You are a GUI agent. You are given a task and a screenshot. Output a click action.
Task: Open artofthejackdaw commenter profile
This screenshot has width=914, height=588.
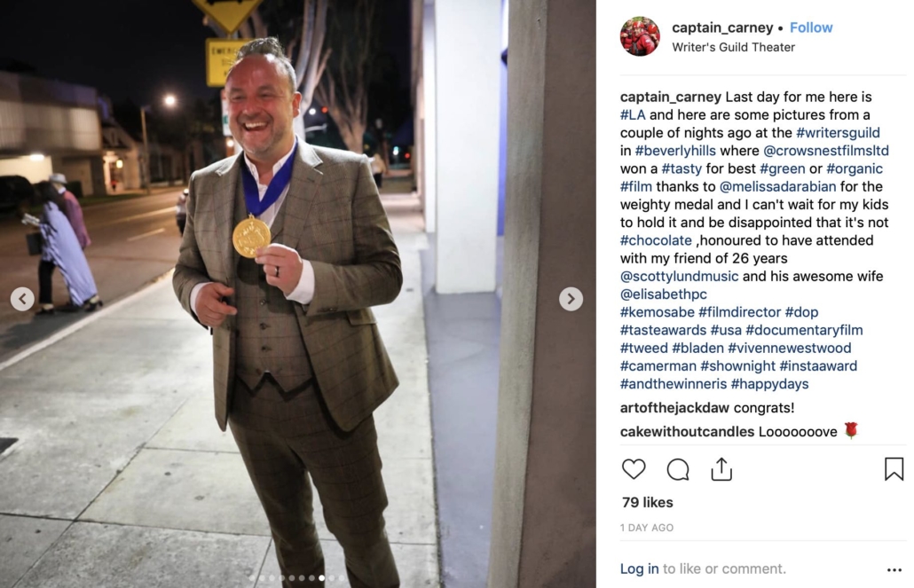click(x=674, y=408)
